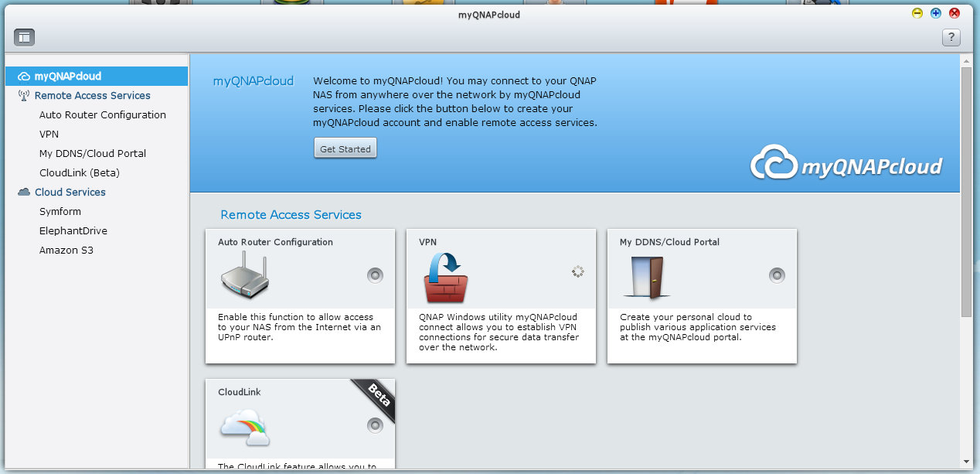
Task: Toggle the My DDNS/Cloud Portal status indicator
Action: (777, 275)
